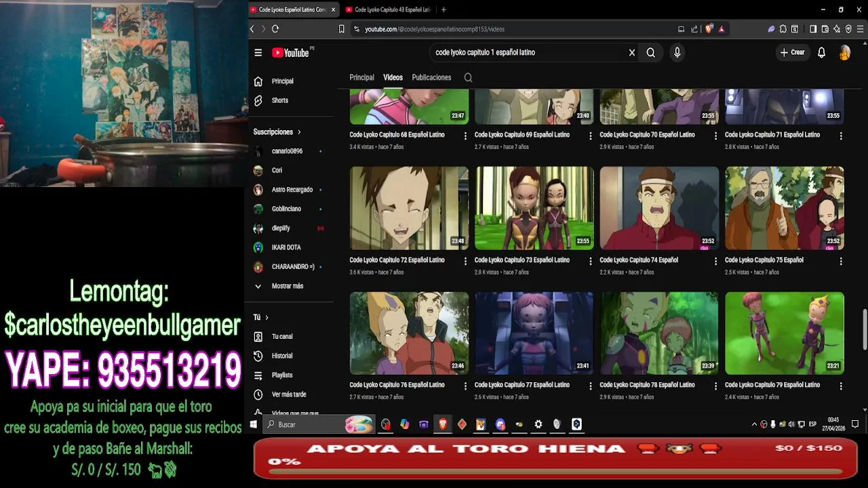Click the taskbar Buscar search box
This screenshot has width=868, height=488.
[319, 424]
